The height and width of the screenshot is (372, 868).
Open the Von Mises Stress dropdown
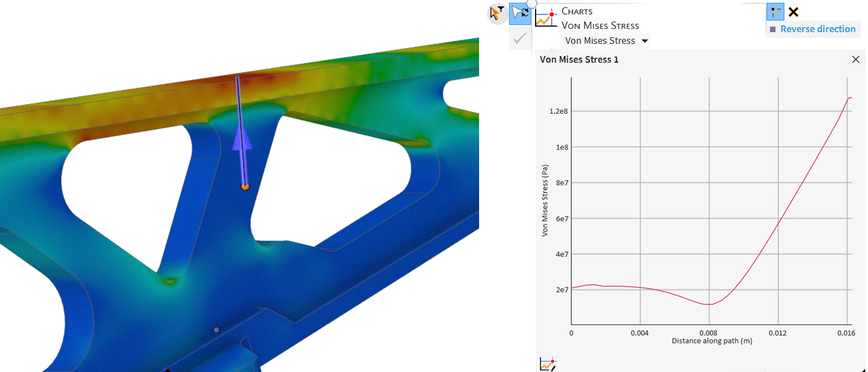[606, 41]
